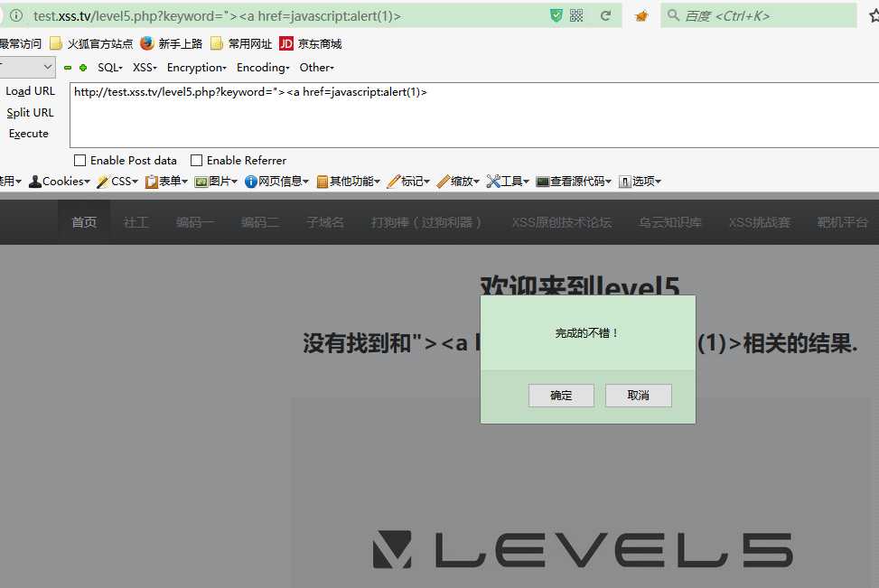Open the 常用网址 bookmark folder
Screen dimensions: 879x588
click(x=241, y=43)
